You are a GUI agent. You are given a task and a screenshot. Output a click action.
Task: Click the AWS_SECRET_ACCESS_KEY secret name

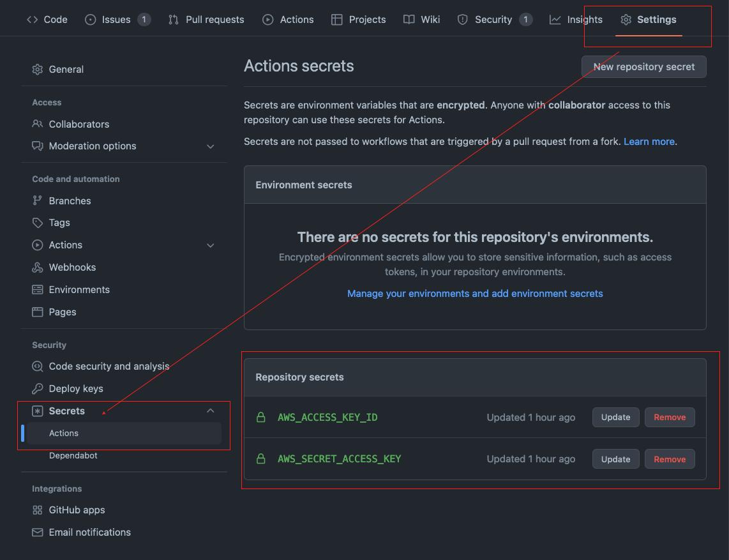(x=340, y=459)
